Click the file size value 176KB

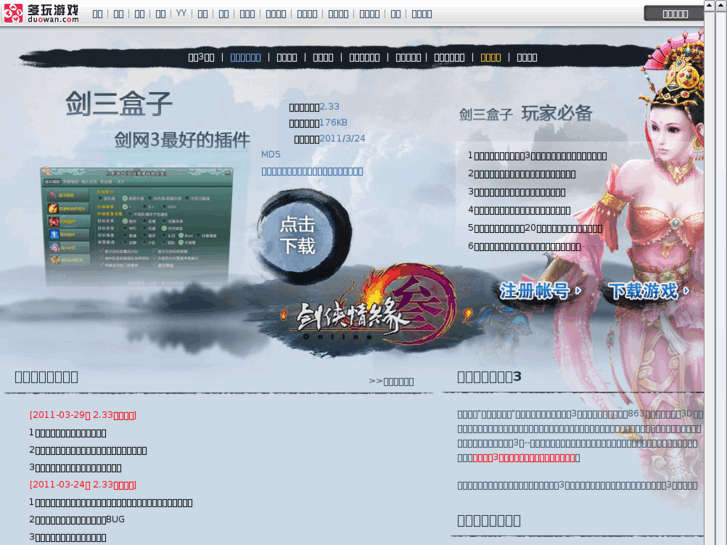(333, 122)
